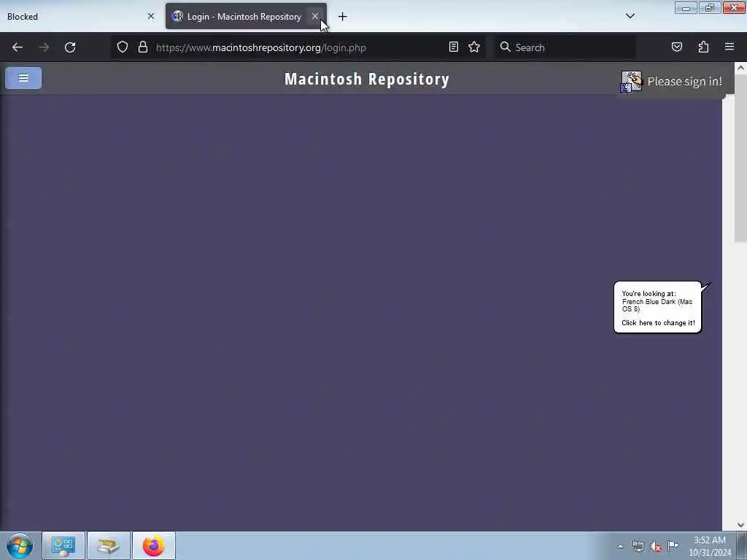Show hidden system tray icons
Viewport: 747px width, 560px height.
point(620,547)
